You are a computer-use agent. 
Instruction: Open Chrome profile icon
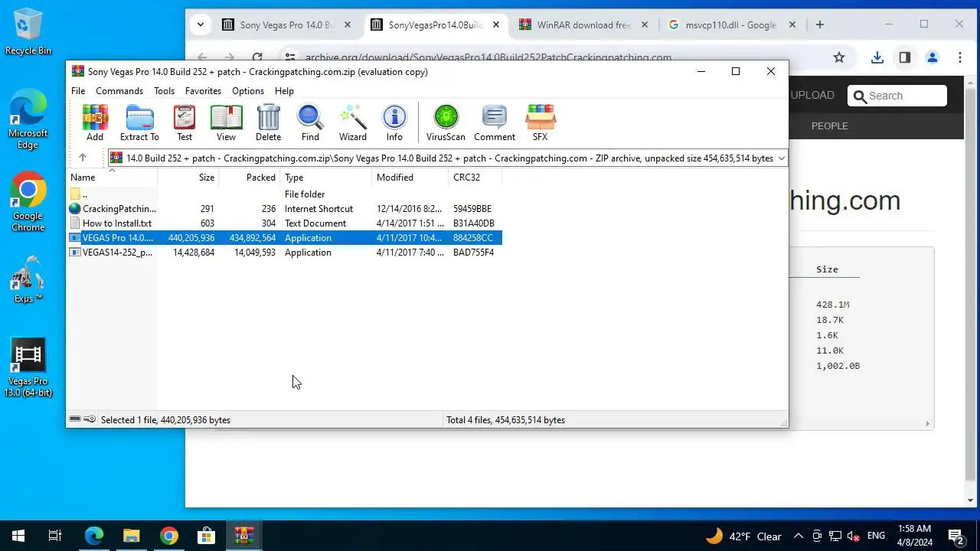pyautogui.click(x=933, y=57)
